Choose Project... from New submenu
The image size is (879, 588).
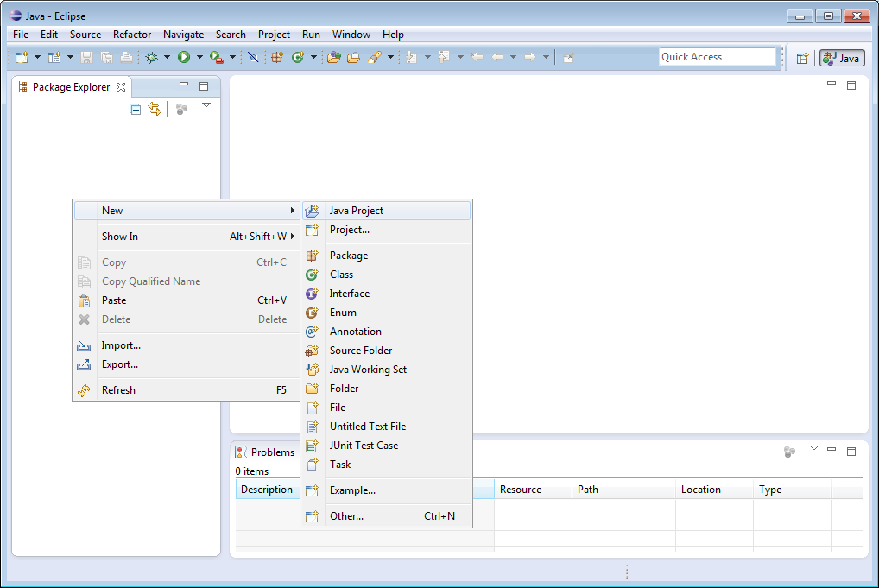[x=386, y=230]
